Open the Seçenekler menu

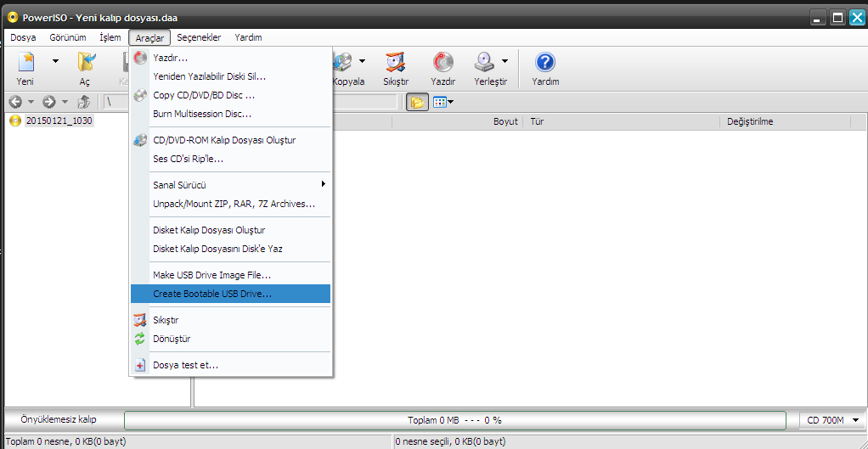[x=199, y=37]
